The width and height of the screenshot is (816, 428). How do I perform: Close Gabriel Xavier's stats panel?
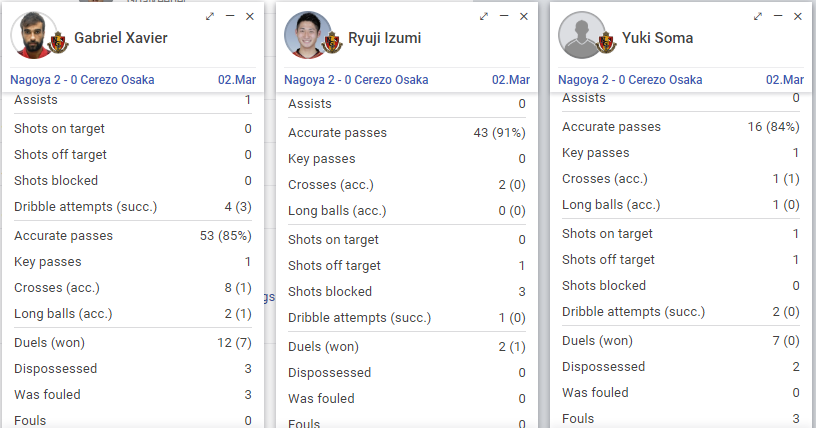(x=250, y=17)
